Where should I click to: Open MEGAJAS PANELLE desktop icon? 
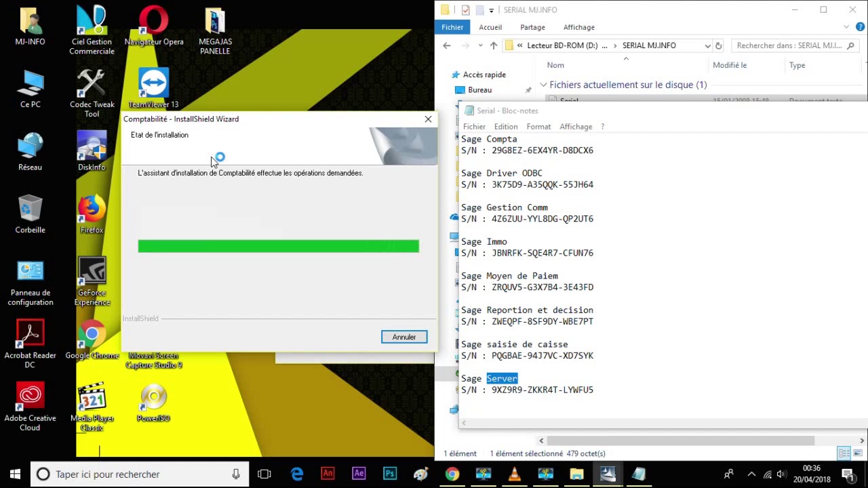pyautogui.click(x=215, y=30)
